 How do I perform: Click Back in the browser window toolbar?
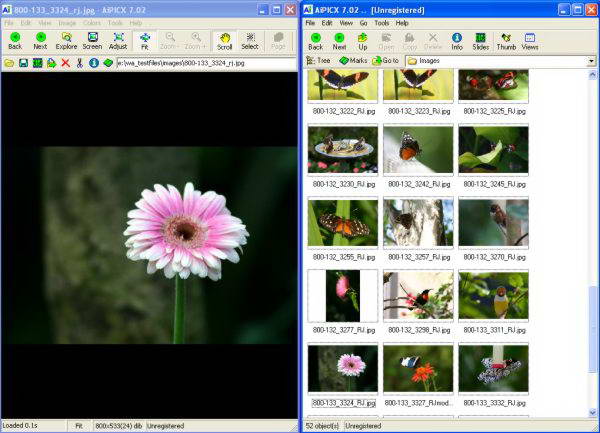point(316,42)
